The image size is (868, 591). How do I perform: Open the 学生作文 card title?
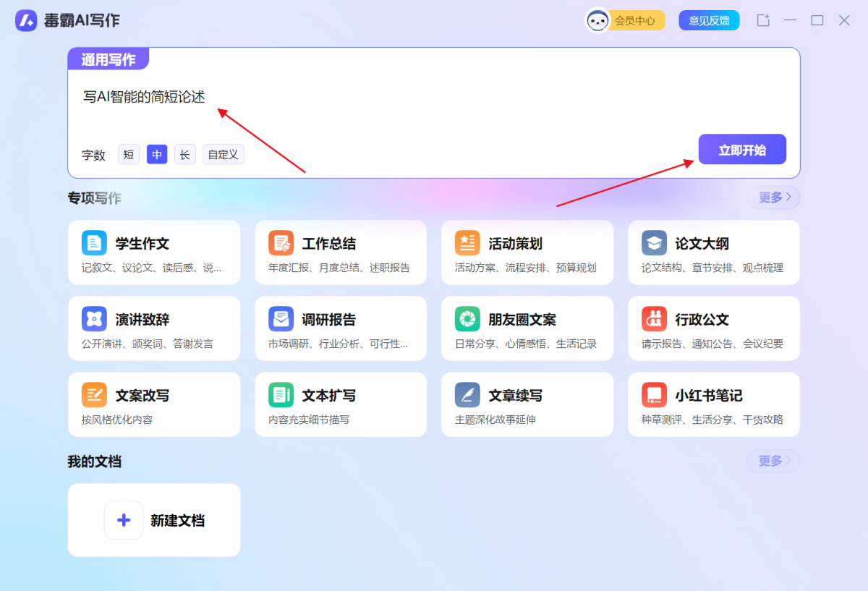142,244
